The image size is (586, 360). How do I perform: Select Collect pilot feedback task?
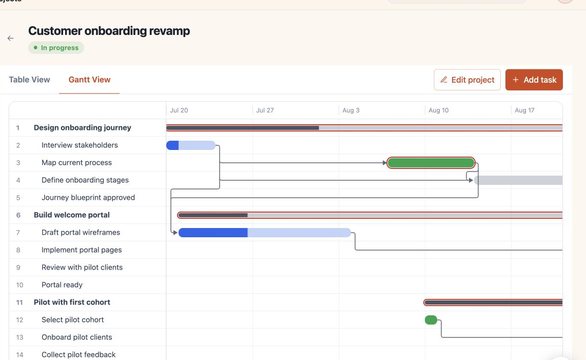pos(78,354)
